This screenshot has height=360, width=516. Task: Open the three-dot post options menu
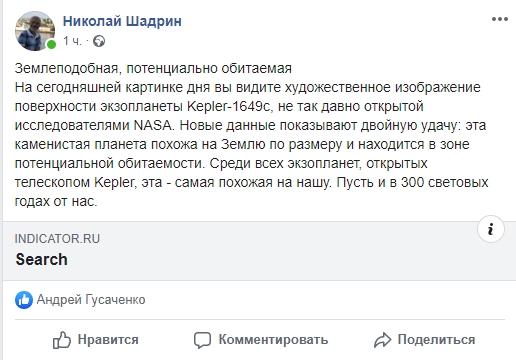coord(500,19)
